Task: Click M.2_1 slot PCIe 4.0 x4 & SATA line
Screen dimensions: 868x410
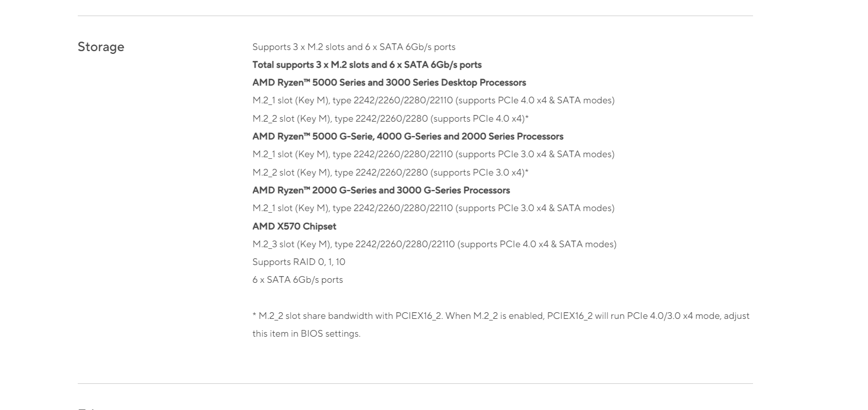Action: point(434,101)
